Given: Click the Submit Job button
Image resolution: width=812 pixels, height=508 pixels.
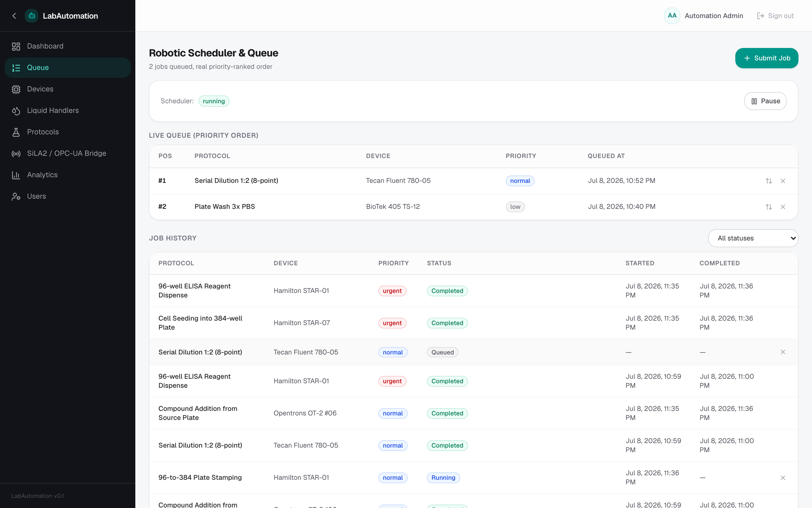Looking at the screenshot, I should 766,58.
